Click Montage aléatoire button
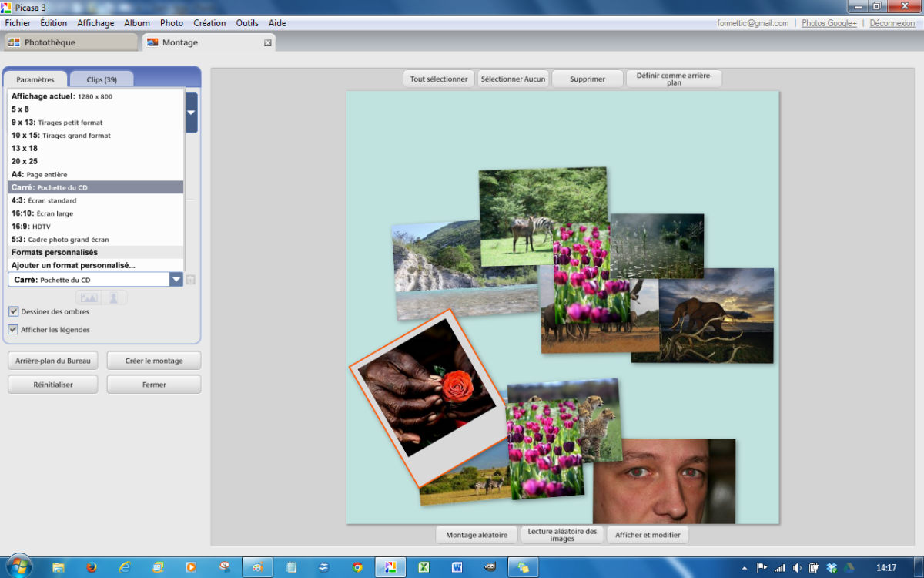Viewport: 924px width, 578px height. pyautogui.click(x=477, y=535)
